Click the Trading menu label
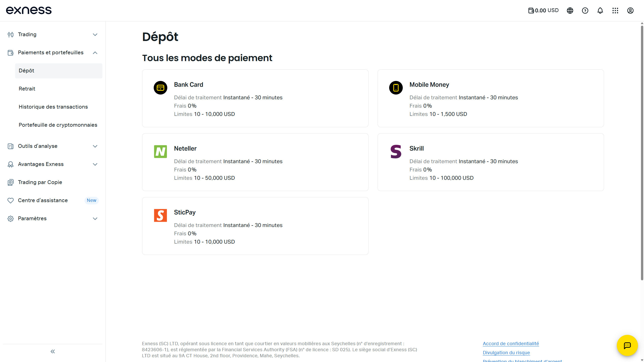This screenshot has width=644, height=362. click(27, 34)
